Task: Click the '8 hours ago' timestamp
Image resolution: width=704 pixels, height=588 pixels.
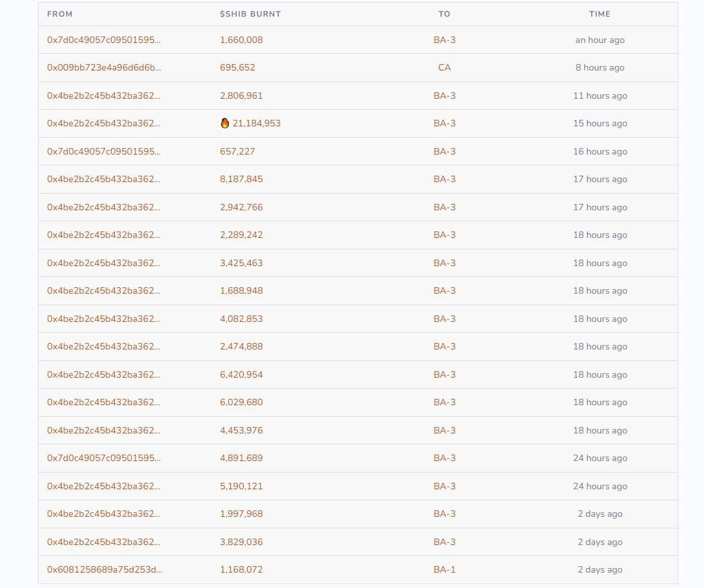Action: click(x=600, y=67)
